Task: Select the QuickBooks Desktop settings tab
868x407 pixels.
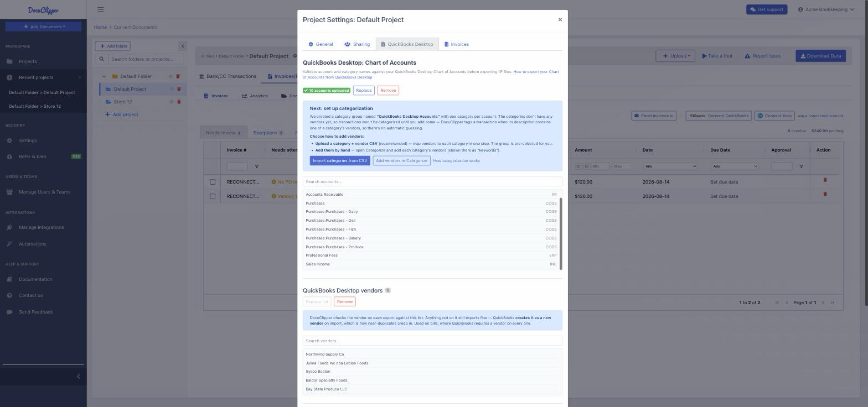Action: 407,44
